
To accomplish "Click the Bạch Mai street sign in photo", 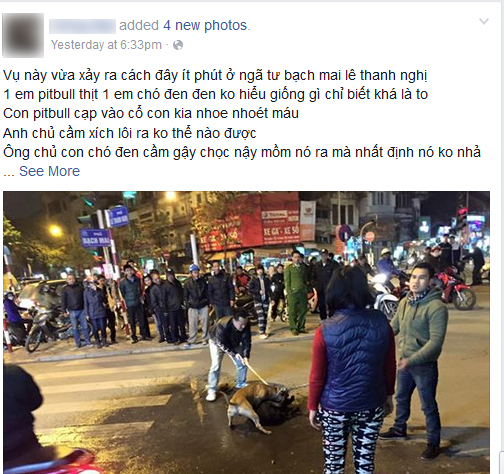I will point(95,238).
